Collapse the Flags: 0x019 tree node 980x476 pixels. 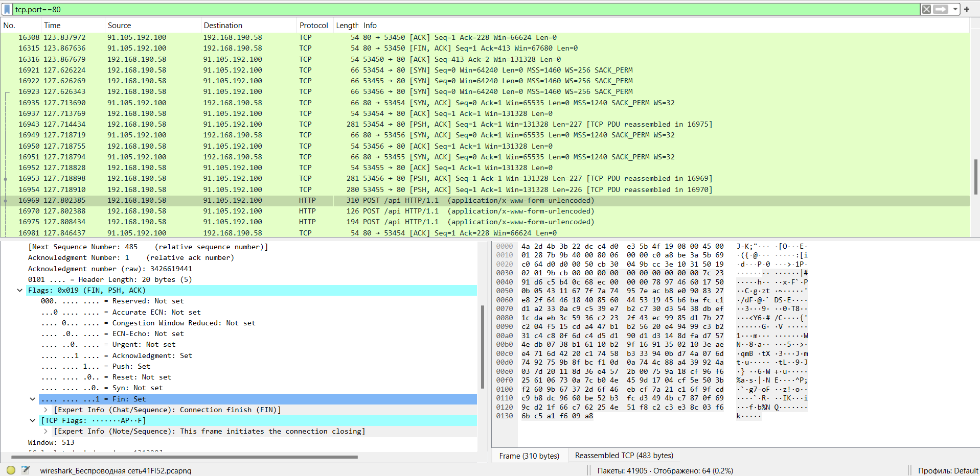click(20, 291)
